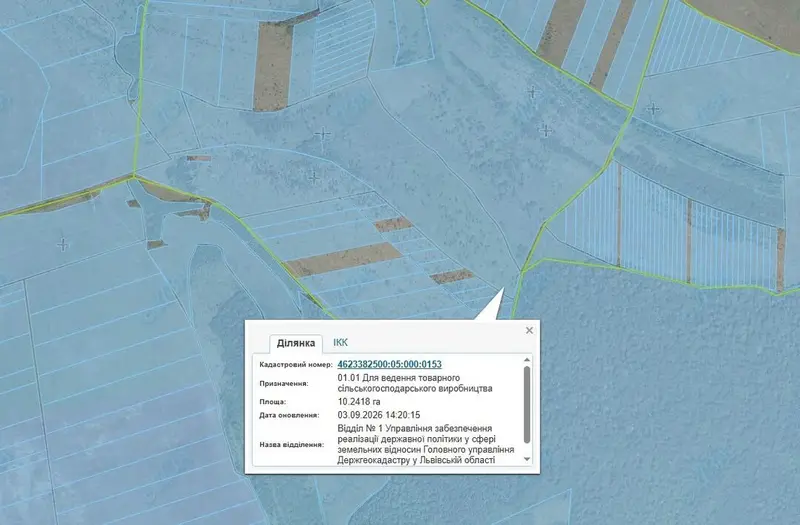Close the parcel info popup

[x=529, y=330]
